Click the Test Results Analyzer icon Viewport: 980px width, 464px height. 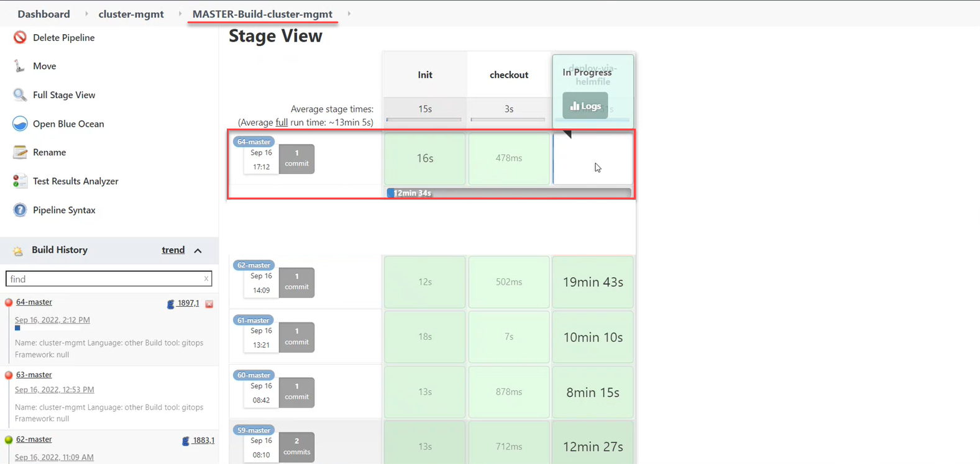point(20,181)
